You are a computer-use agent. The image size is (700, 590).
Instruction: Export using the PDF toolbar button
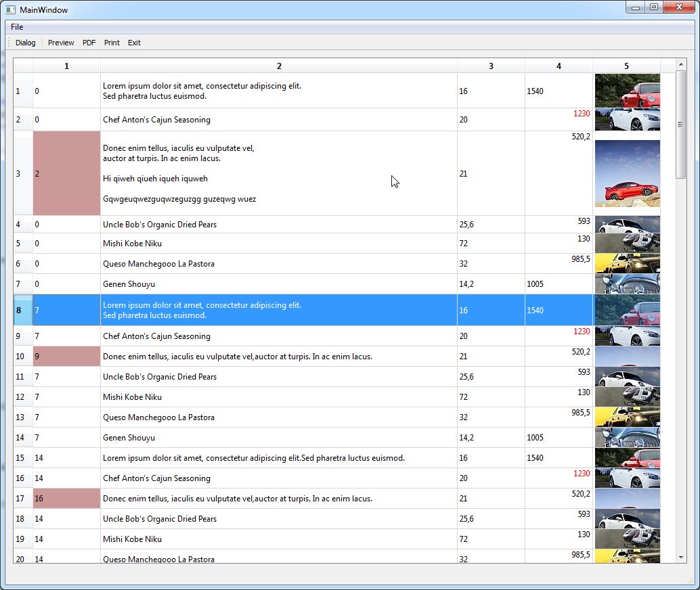click(x=89, y=43)
